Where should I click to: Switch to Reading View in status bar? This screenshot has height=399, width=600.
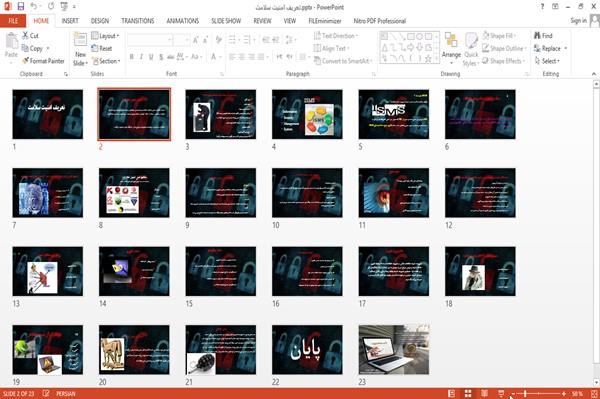click(484, 393)
